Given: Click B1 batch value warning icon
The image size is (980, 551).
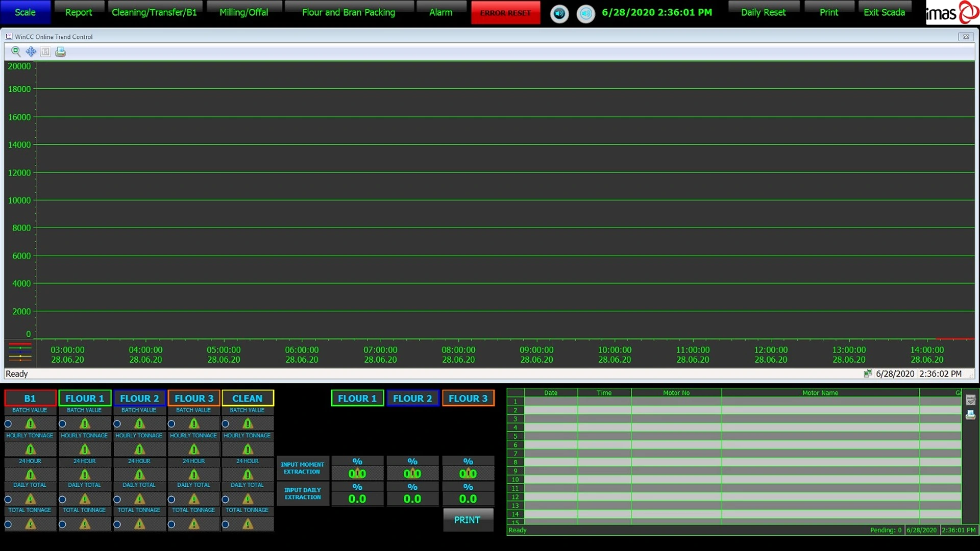Looking at the screenshot, I should pyautogui.click(x=31, y=423).
